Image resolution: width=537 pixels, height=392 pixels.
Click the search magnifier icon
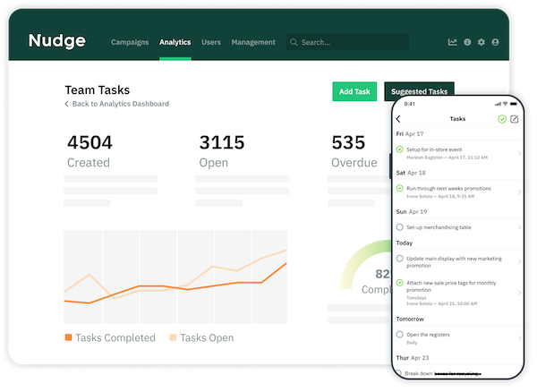(294, 42)
